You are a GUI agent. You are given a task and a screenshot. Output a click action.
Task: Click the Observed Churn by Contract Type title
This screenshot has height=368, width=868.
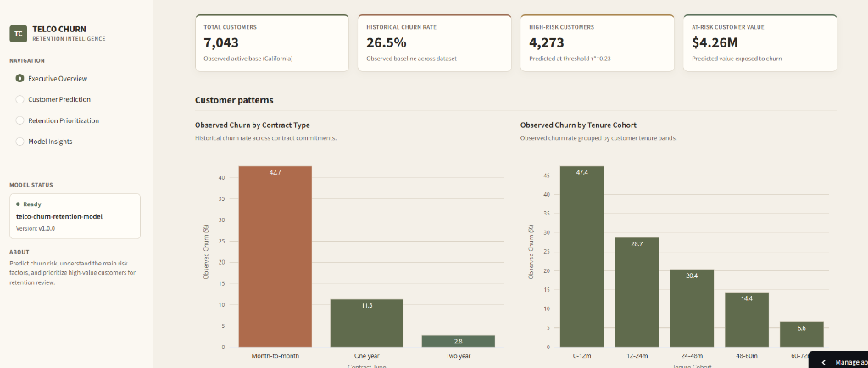[252, 125]
